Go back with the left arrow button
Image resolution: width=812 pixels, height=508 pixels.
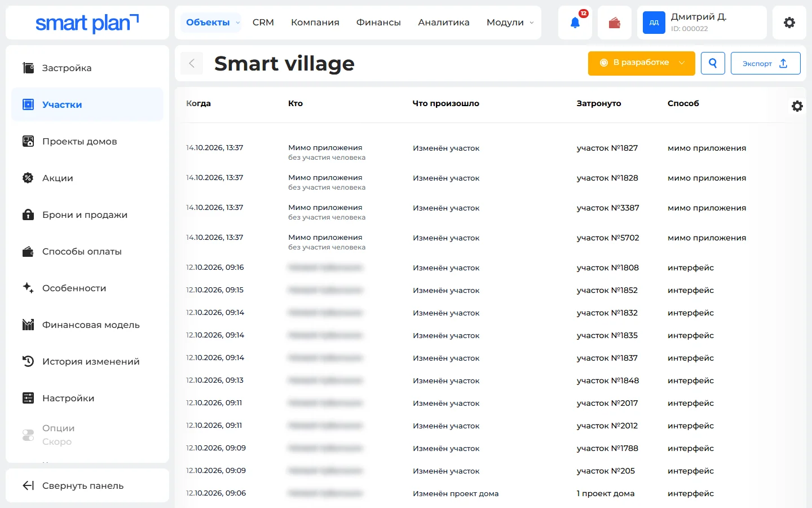pos(192,63)
